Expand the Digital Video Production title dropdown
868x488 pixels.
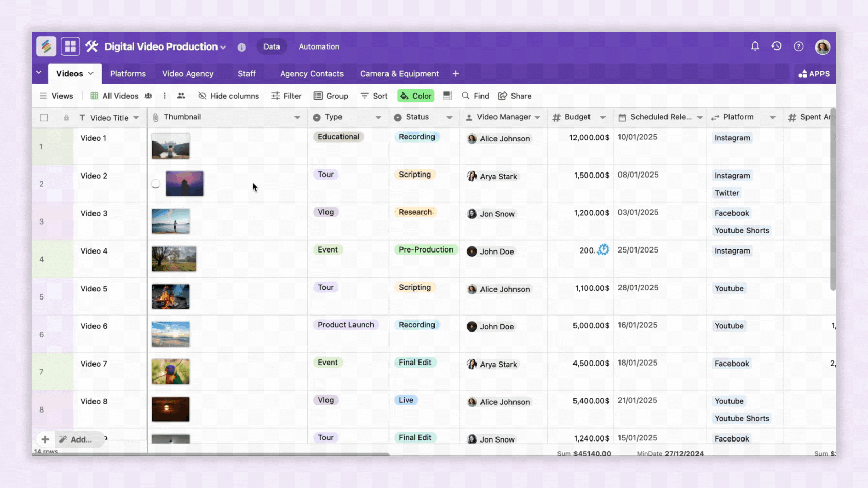tap(223, 47)
